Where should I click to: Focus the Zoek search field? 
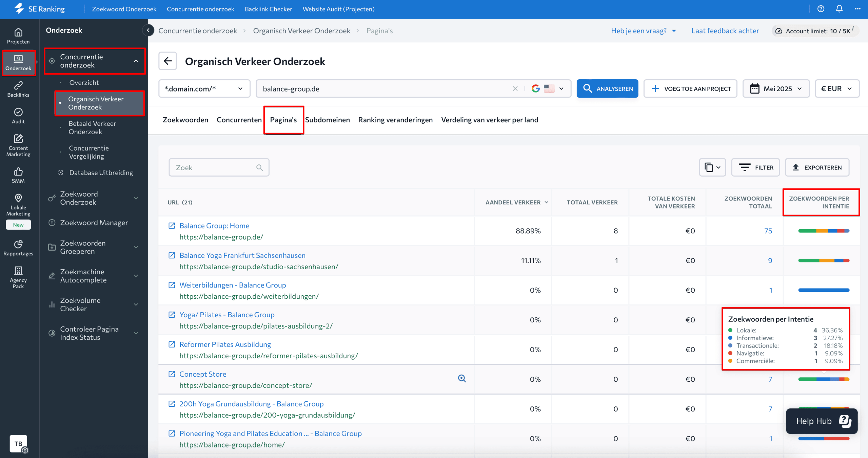[219, 167]
